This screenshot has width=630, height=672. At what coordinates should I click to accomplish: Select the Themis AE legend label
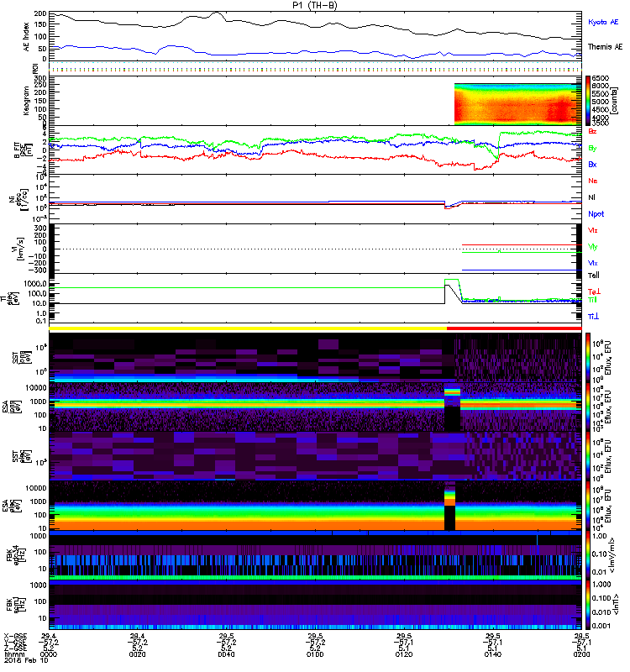(605, 47)
